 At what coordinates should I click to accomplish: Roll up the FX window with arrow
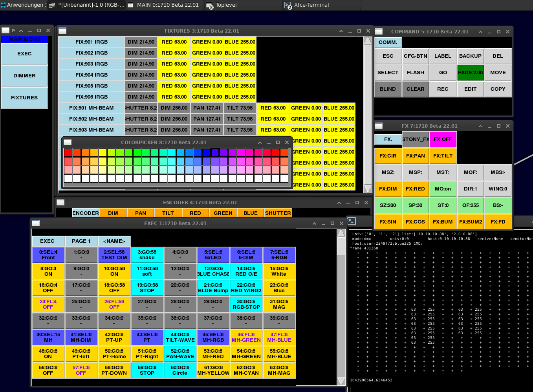(x=480, y=126)
